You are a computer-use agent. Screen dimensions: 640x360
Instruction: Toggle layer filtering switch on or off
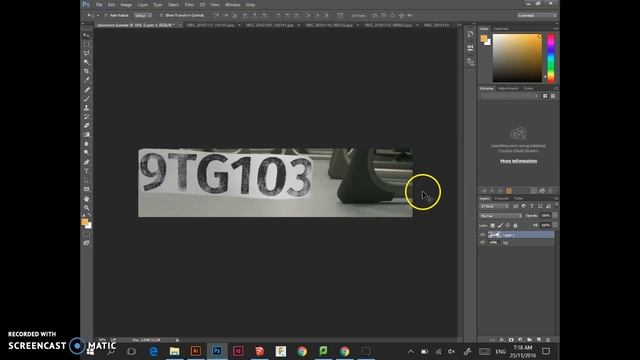[x=556, y=206]
